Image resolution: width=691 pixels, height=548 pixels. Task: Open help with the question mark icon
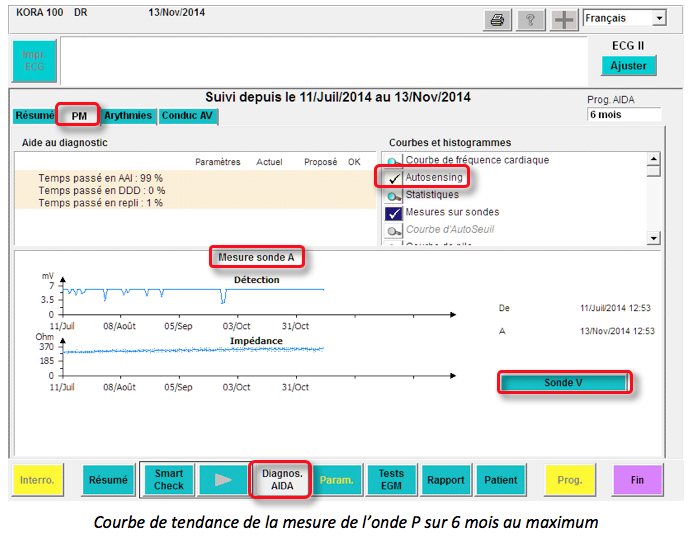(x=530, y=20)
